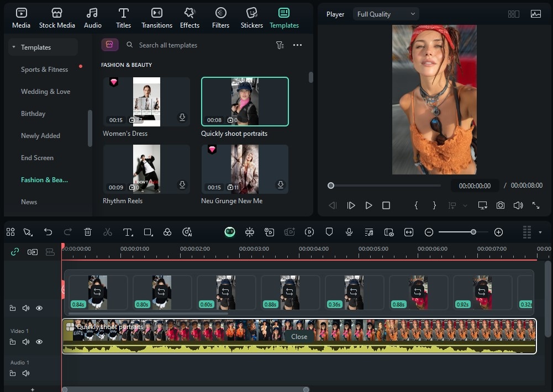Mark in point with left brace
Screen dimensions: 553x392
416,205
